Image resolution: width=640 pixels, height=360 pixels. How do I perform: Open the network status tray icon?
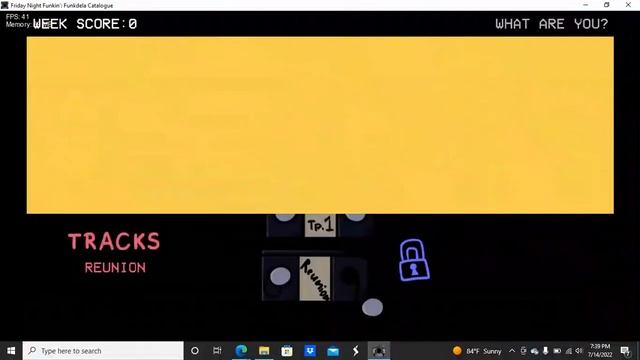click(568, 351)
